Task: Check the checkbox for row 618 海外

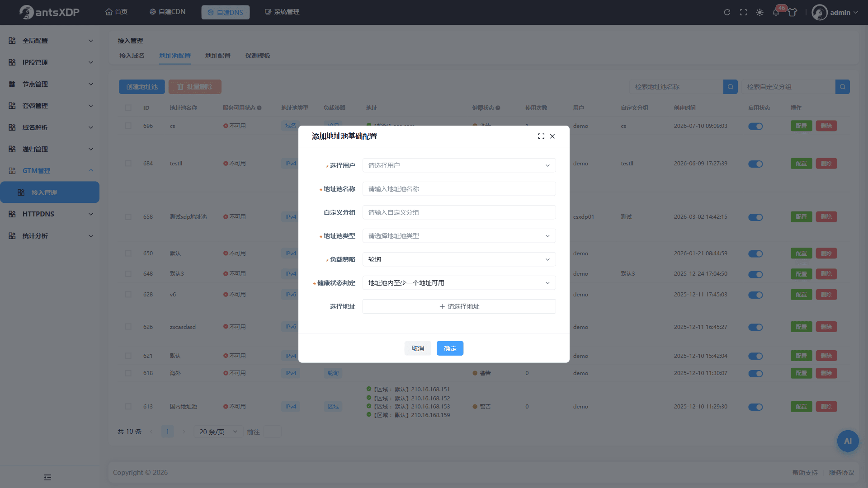Action: pos(128,373)
